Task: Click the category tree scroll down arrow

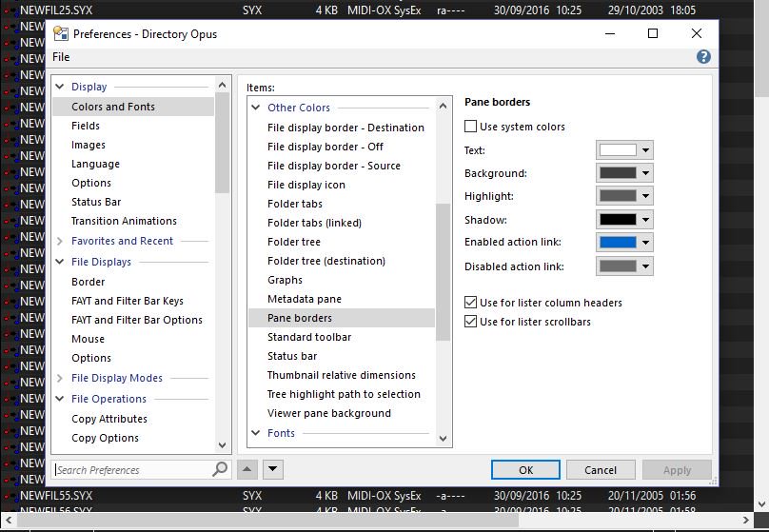Action: tap(222, 445)
